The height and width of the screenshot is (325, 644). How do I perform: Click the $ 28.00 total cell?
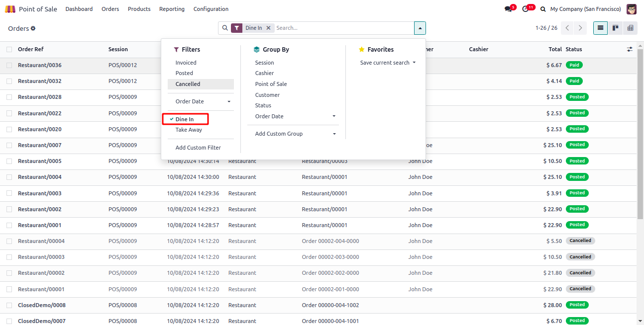(554, 305)
